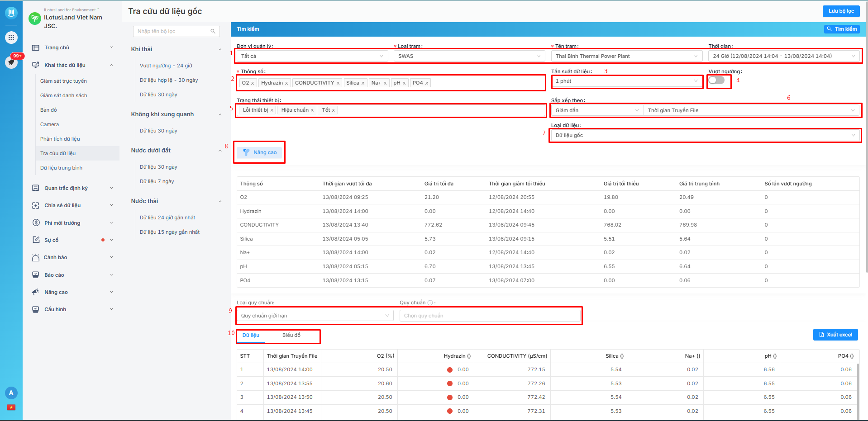The width and height of the screenshot is (868, 421).
Task: Remove the PO4 parameter tag
Action: 427,83
